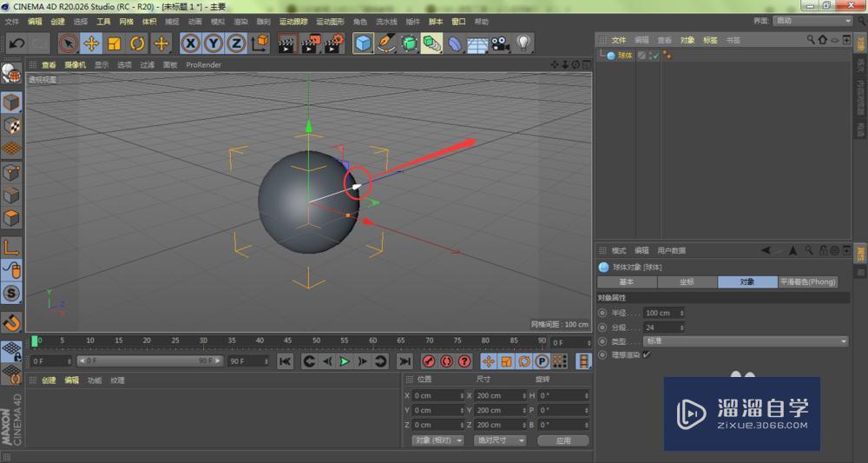Add a Cube primitive object
Image resolution: width=868 pixels, height=463 pixels.
(363, 43)
